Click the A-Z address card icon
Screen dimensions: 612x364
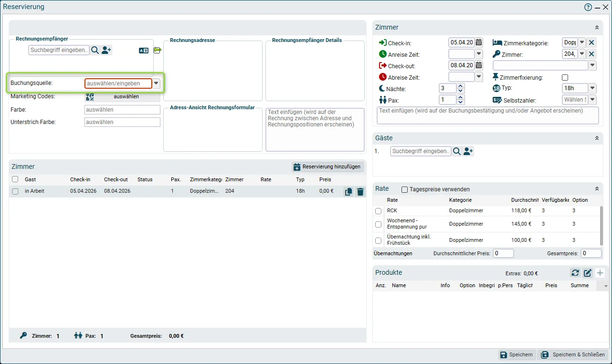(x=144, y=51)
